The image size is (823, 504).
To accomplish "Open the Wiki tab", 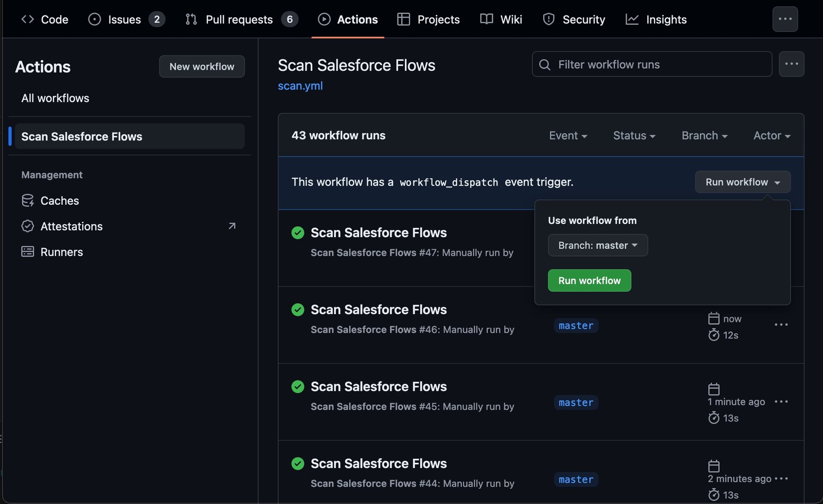I will pyautogui.click(x=501, y=20).
